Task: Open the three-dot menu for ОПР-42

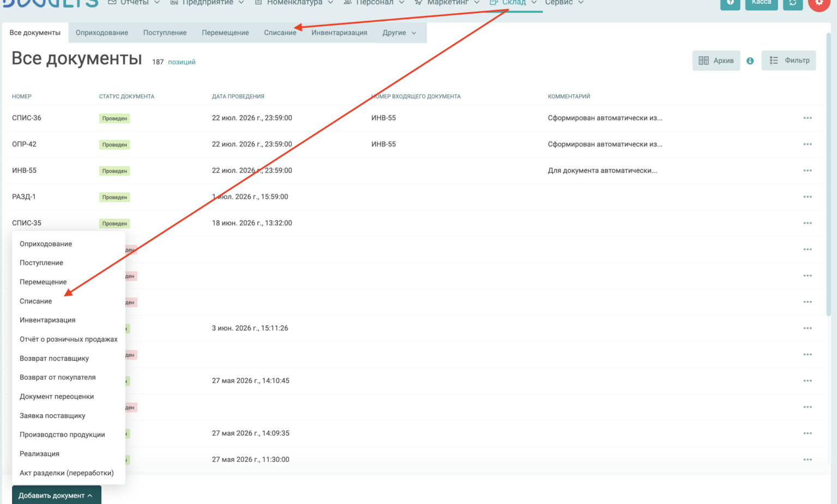Action: point(808,144)
